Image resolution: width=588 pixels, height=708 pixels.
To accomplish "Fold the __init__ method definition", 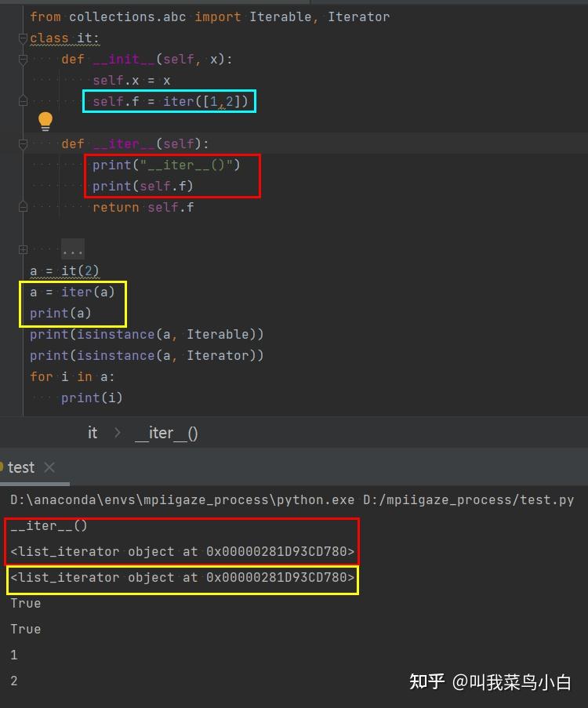I will (23, 59).
